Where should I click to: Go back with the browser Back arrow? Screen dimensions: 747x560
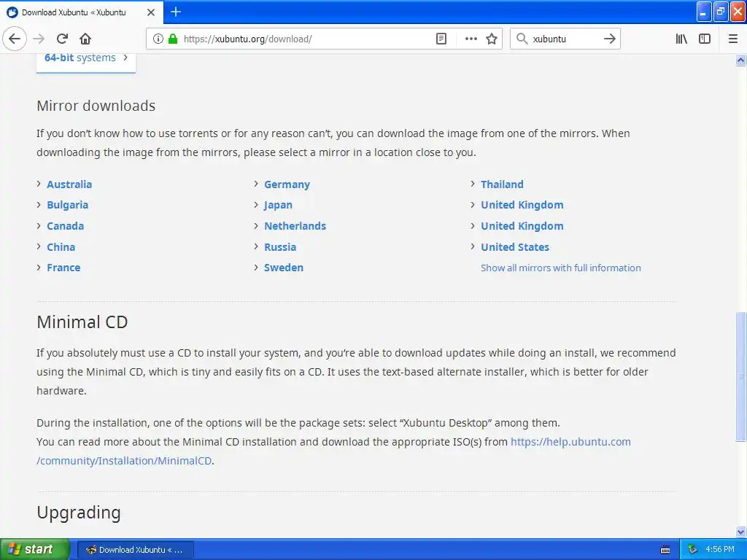pos(15,39)
